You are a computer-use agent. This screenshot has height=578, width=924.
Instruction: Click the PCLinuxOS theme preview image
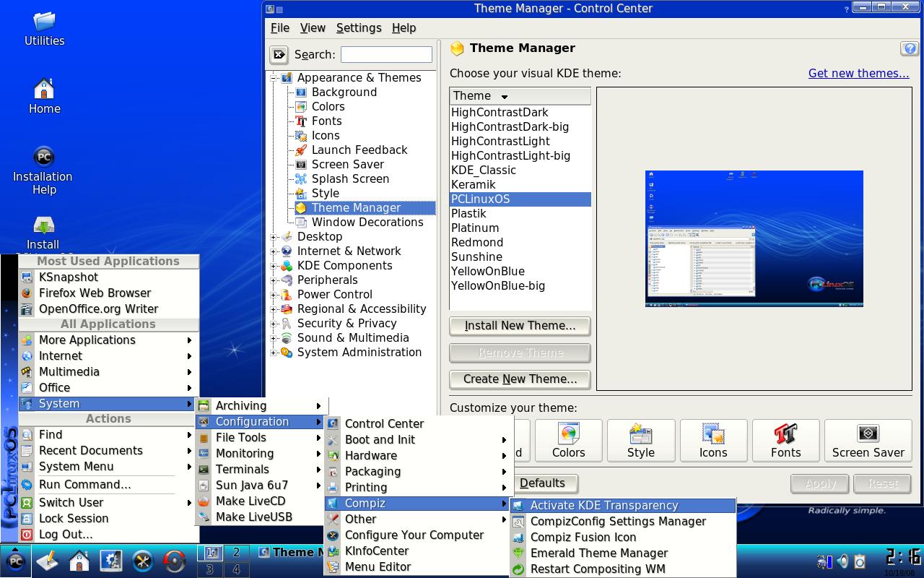tap(754, 239)
